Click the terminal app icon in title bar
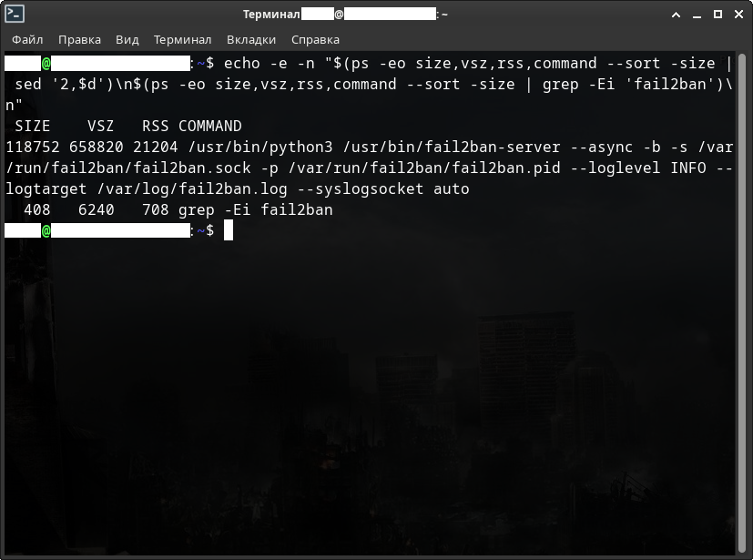Image resolution: width=753 pixels, height=560 pixels. point(14,14)
